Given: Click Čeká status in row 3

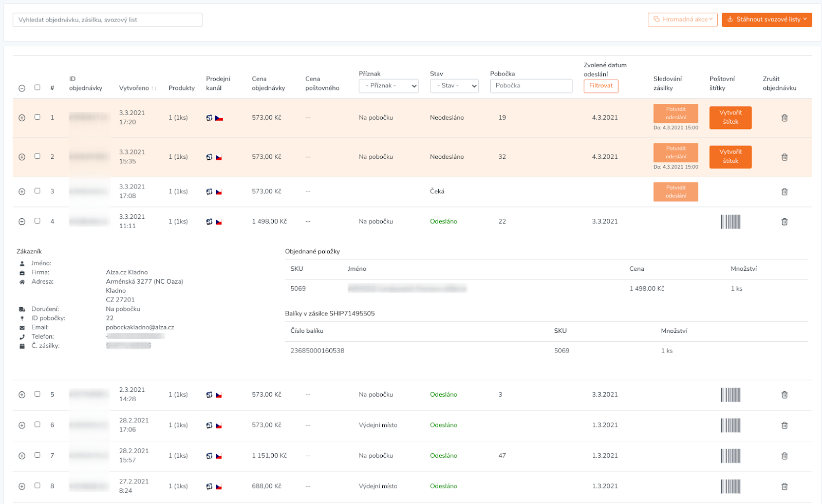Looking at the screenshot, I should (437, 191).
